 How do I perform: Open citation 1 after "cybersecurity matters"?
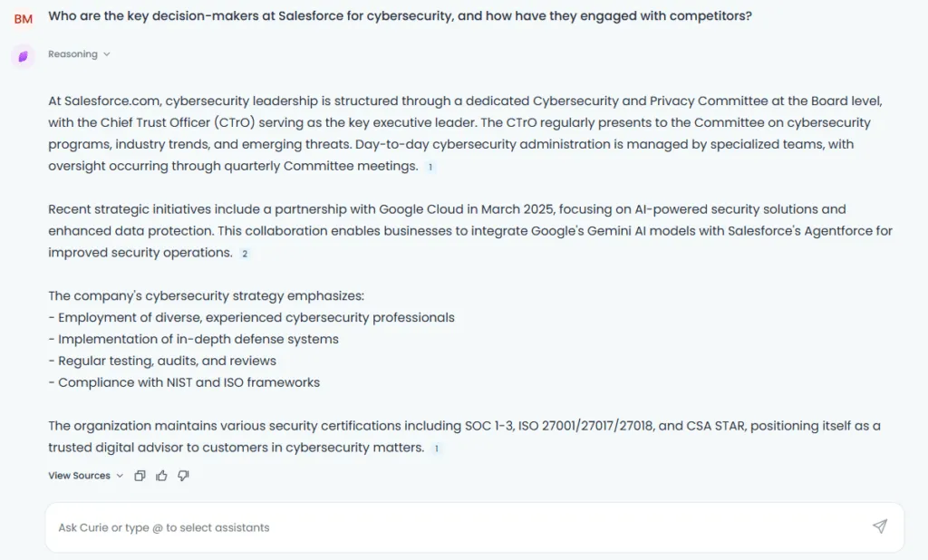pos(437,449)
